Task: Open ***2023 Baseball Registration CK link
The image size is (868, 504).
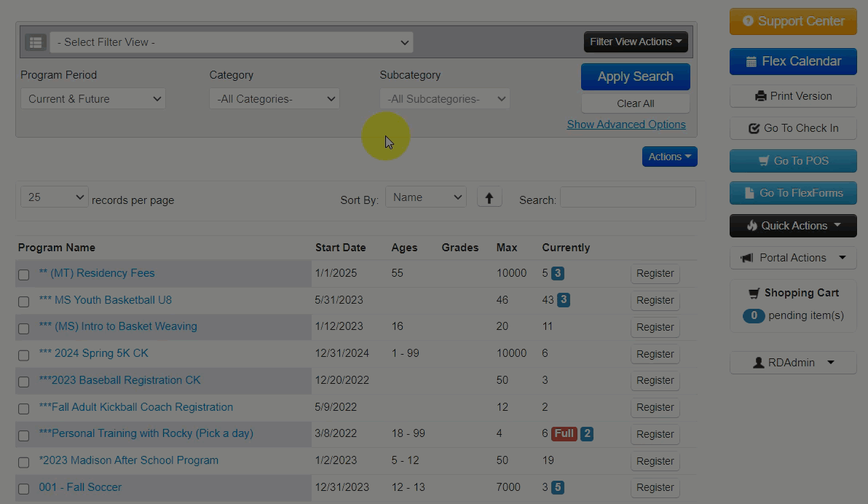Action: (x=119, y=380)
